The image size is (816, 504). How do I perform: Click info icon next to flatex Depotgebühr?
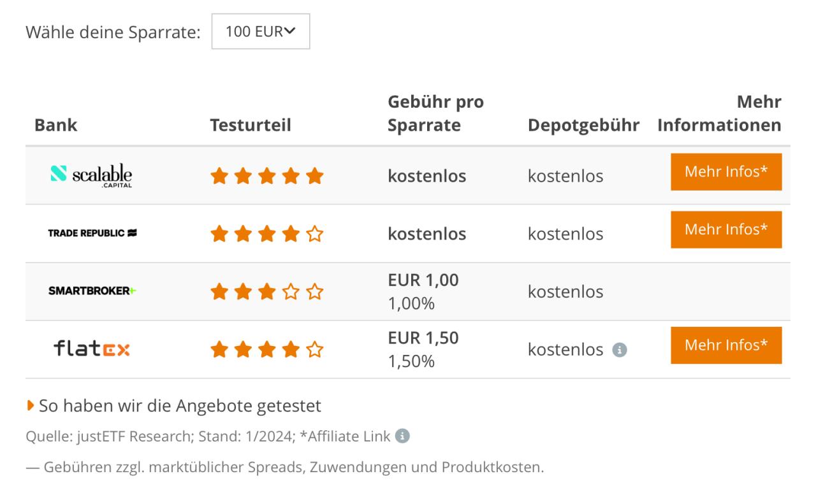pyautogui.click(x=620, y=350)
